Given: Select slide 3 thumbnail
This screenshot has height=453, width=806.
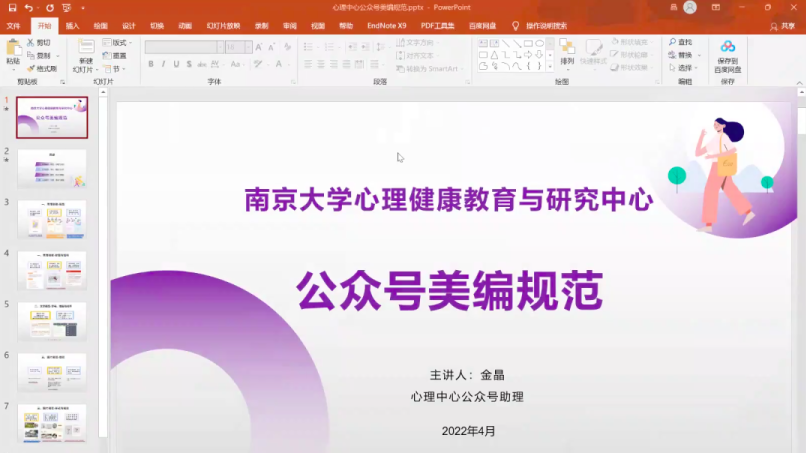Looking at the screenshot, I should [52, 220].
